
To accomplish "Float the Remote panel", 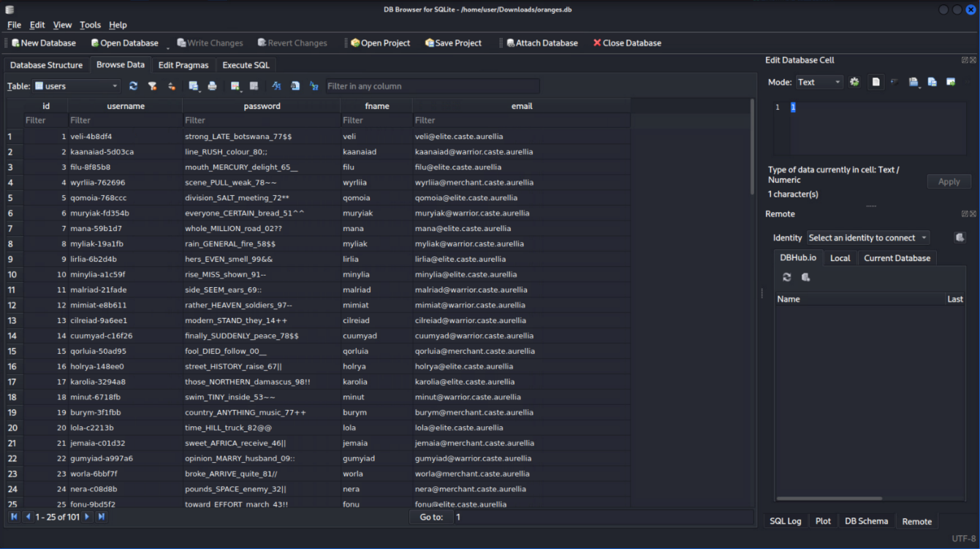I will point(965,213).
